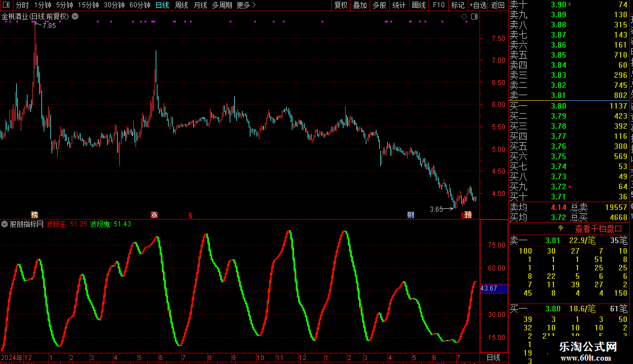Viewport: 633px width, 364px height.
Task: Select the 15分钟 period tab
Action: tap(88, 5)
